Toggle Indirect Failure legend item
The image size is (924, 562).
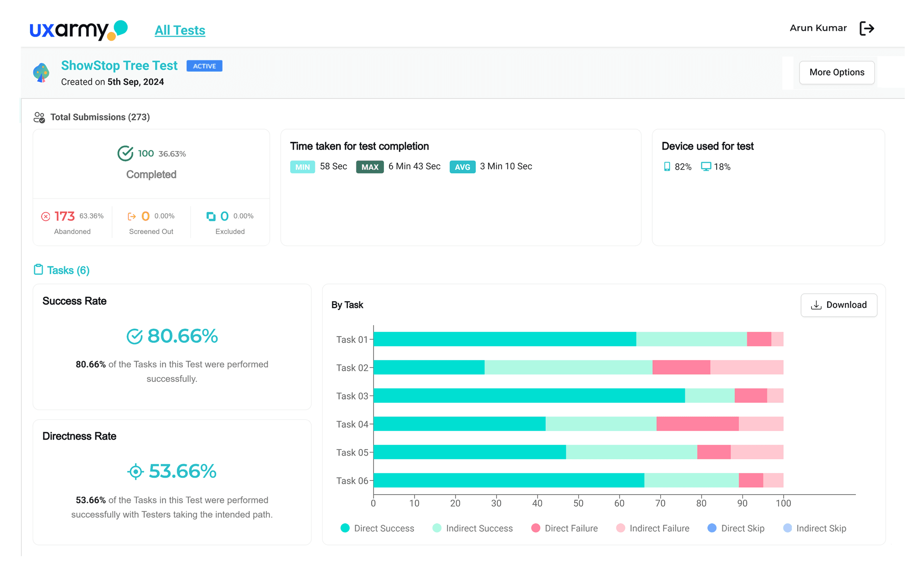[653, 528]
